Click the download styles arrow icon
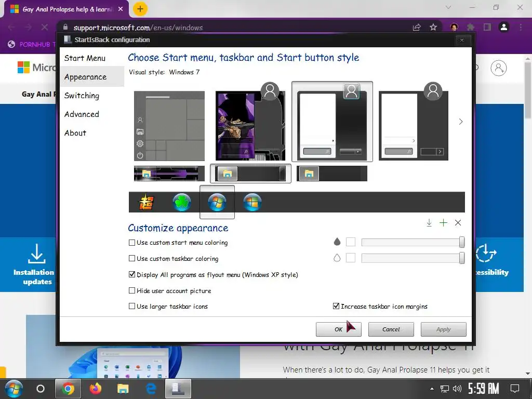532x399 pixels. pyautogui.click(x=429, y=222)
